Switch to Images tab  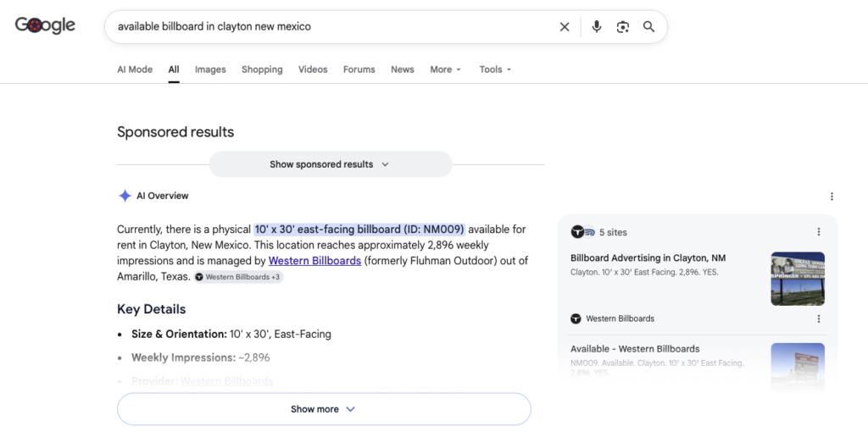(x=210, y=69)
